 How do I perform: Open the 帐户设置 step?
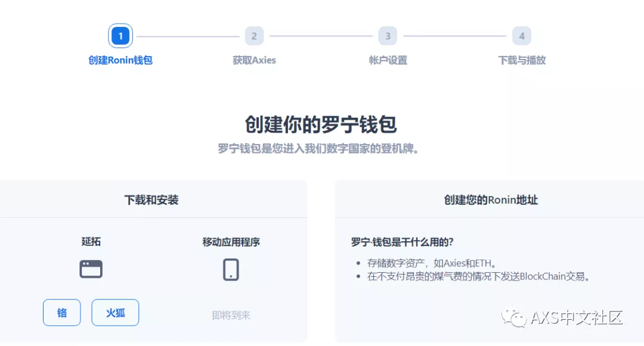coord(388,60)
